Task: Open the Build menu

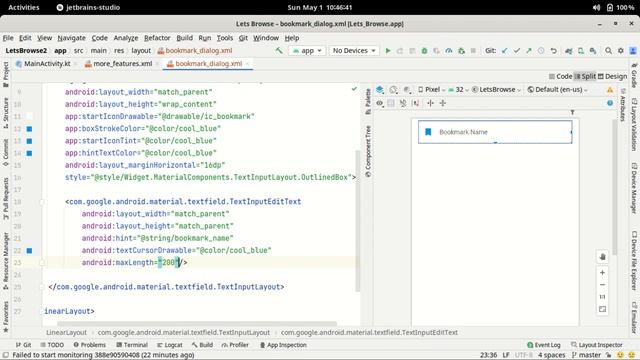Action: tap(184, 38)
